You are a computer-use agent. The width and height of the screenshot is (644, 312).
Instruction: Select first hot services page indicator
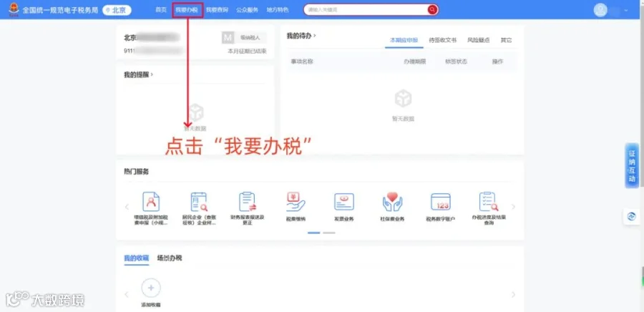click(314, 233)
